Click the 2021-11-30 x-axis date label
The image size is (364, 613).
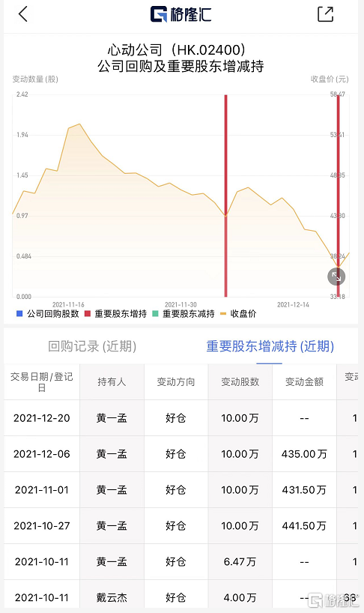(x=181, y=304)
